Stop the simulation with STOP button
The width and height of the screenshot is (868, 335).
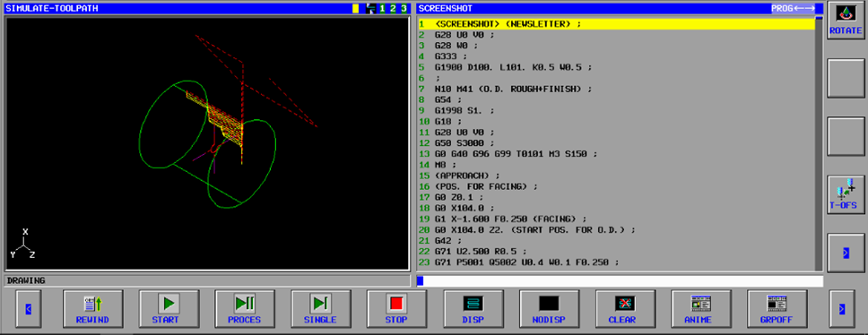tap(396, 309)
